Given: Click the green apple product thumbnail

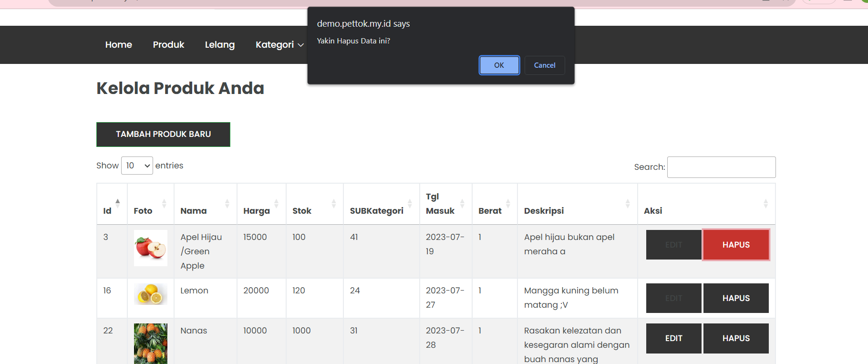Looking at the screenshot, I should click(151, 248).
